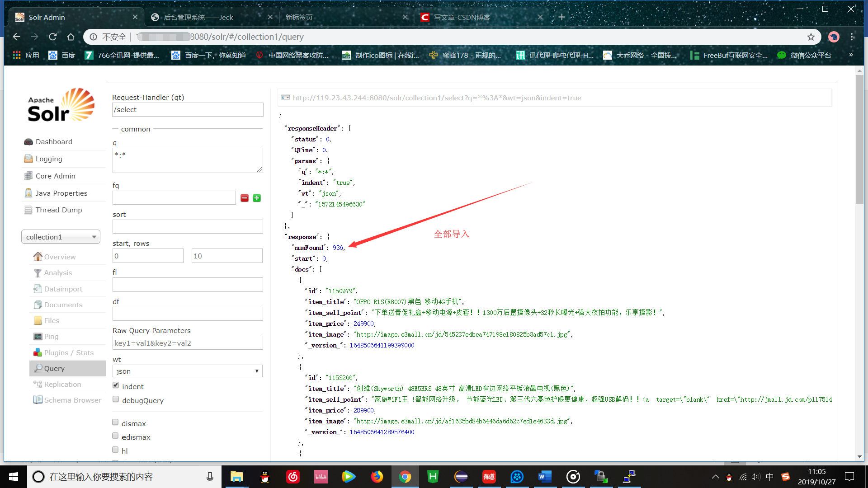This screenshot has width=868, height=488.
Task: Open Thread Dump page
Action: (x=58, y=210)
